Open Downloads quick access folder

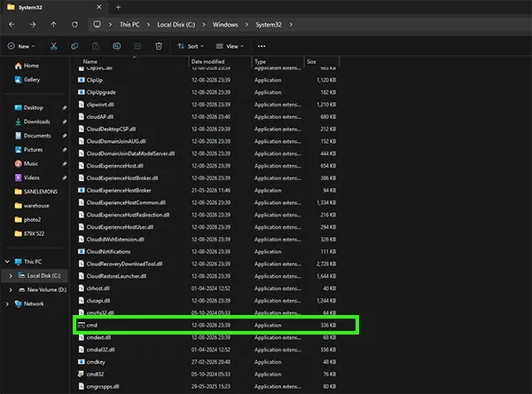[32, 122]
